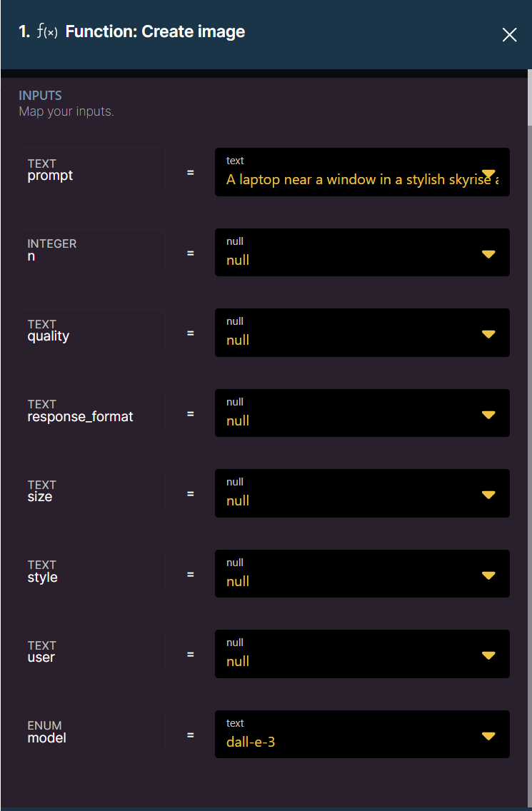Image resolution: width=532 pixels, height=811 pixels.
Task: Select the prompt input name field
Action: [92, 169]
